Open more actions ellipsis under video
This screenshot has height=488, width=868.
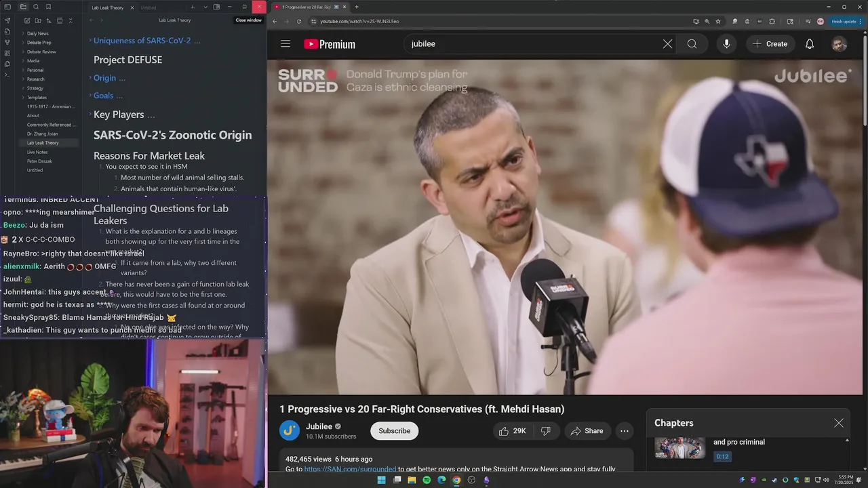point(625,431)
